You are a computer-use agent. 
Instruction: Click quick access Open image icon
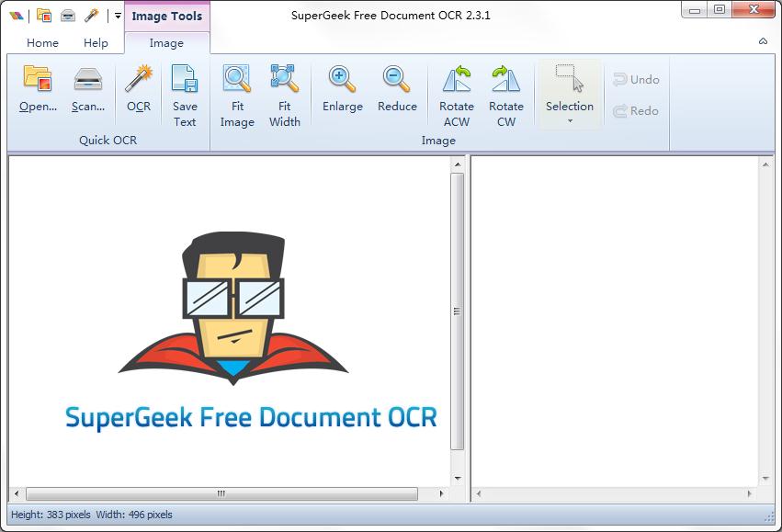44,16
